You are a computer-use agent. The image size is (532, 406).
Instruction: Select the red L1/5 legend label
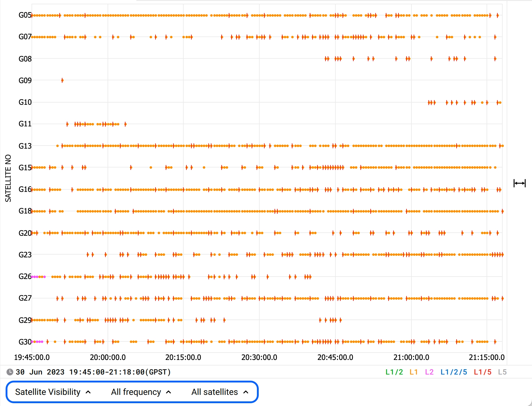pos(482,372)
